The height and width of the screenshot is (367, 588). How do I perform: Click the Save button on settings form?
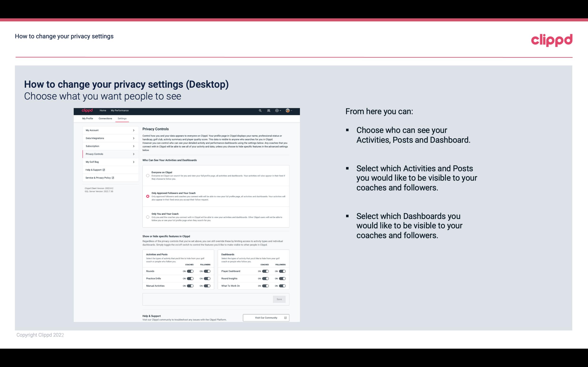[279, 299]
